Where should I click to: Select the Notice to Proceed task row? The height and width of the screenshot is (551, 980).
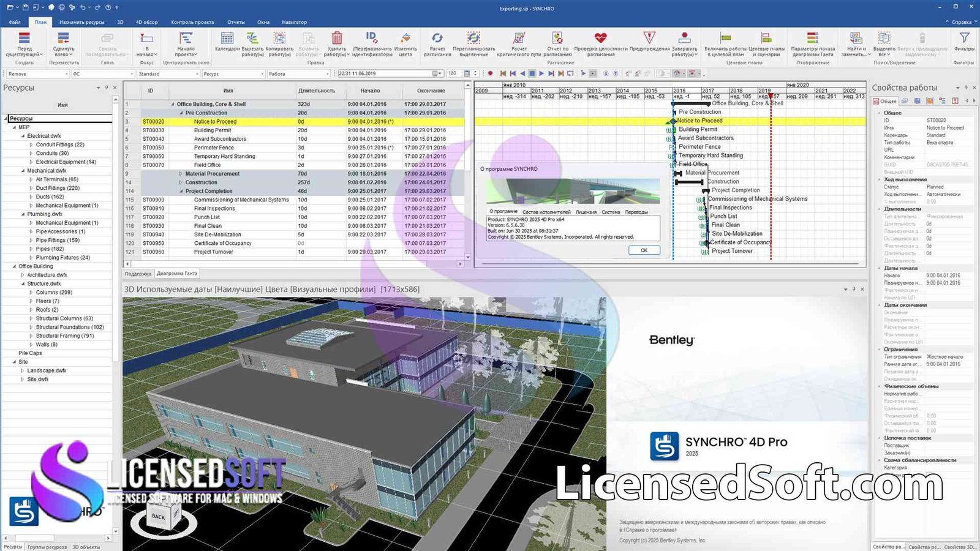coord(294,121)
